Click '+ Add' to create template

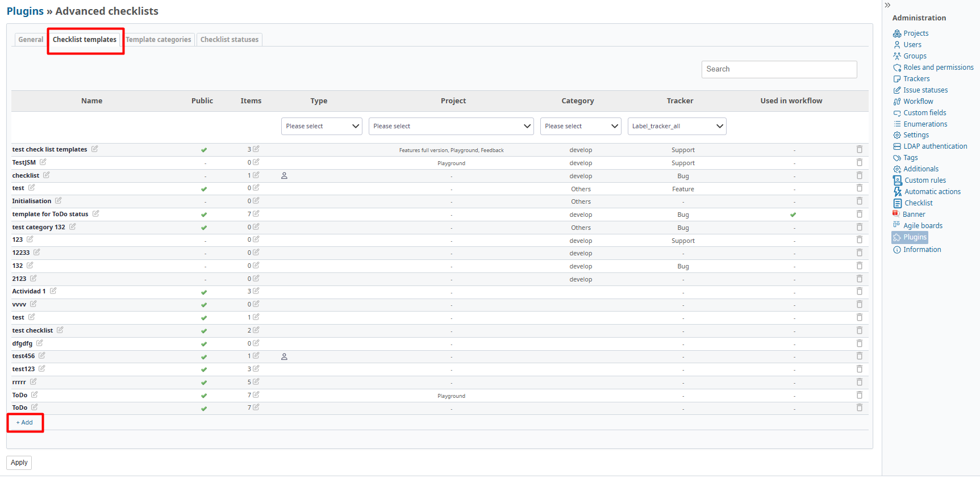coord(24,423)
